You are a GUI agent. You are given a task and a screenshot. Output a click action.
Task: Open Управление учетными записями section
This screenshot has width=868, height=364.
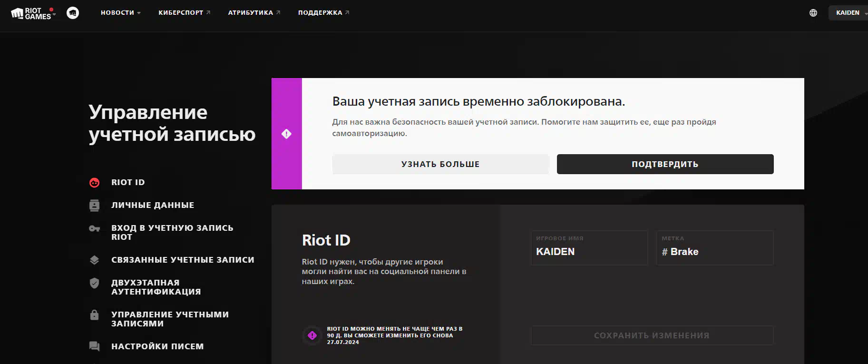pyautogui.click(x=170, y=319)
